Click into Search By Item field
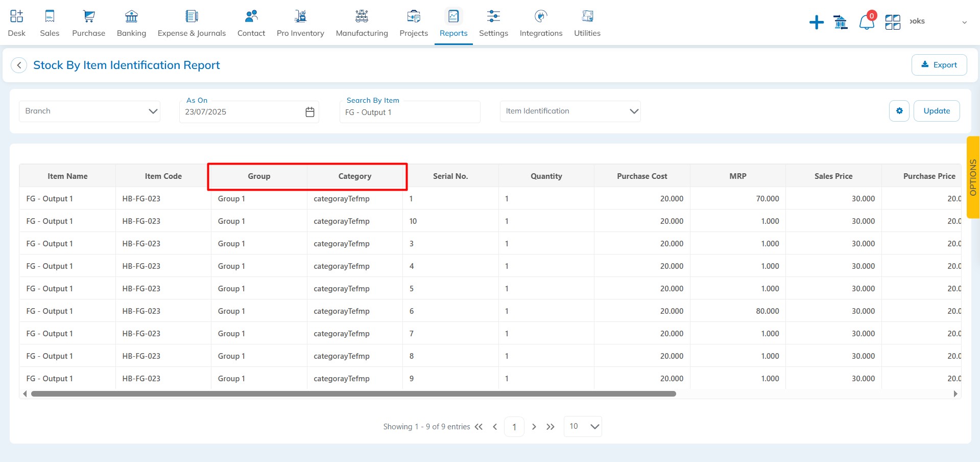Screen dimensions: 980x462 tap(410, 112)
